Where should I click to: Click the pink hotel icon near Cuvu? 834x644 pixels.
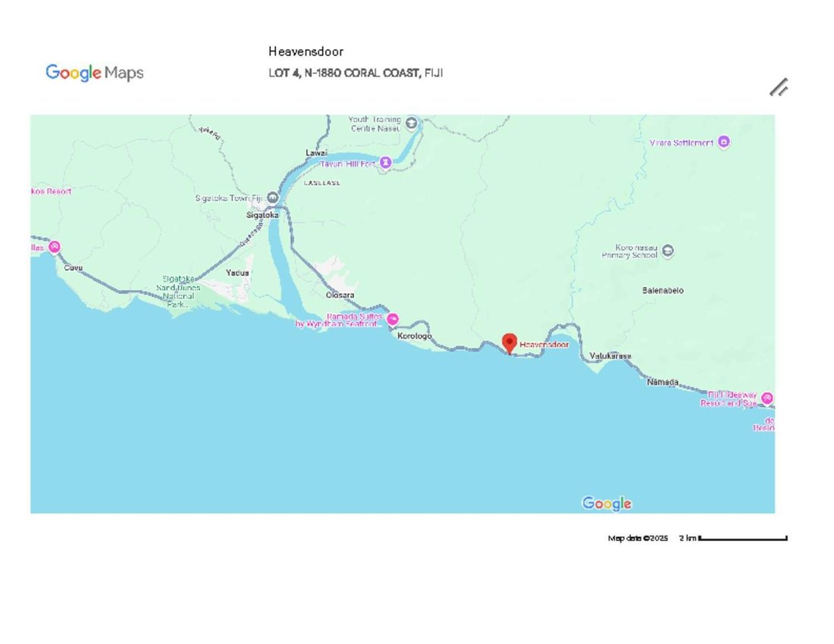pyautogui.click(x=55, y=247)
